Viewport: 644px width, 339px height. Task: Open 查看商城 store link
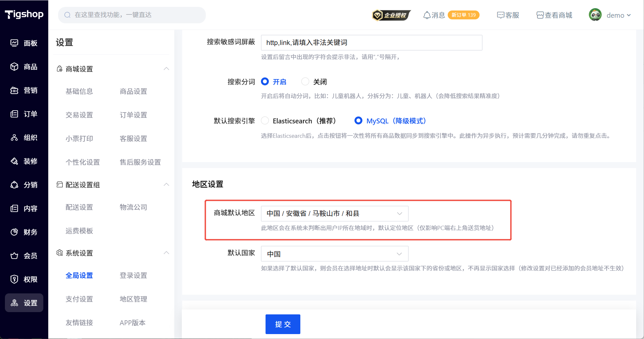tap(554, 15)
